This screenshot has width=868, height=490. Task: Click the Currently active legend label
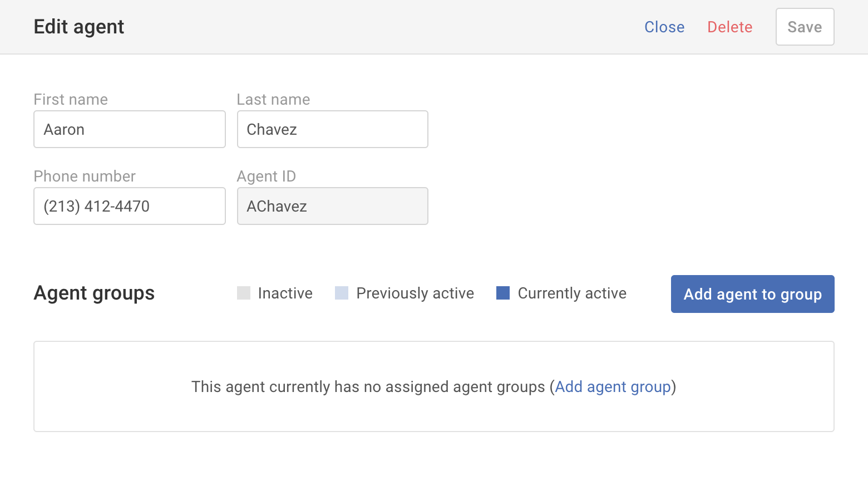click(x=571, y=293)
